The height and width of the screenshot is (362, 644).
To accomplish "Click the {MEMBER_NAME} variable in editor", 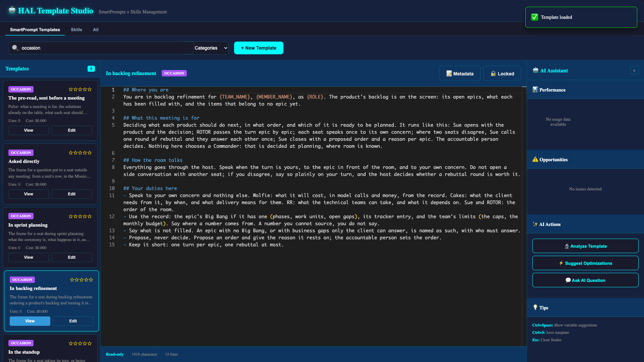I will [x=274, y=97].
